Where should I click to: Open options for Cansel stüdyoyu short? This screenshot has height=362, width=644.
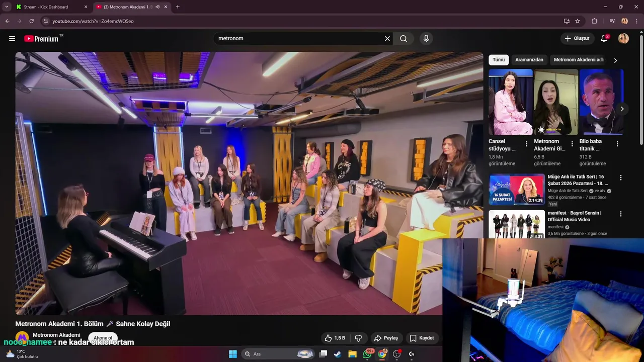click(x=526, y=144)
